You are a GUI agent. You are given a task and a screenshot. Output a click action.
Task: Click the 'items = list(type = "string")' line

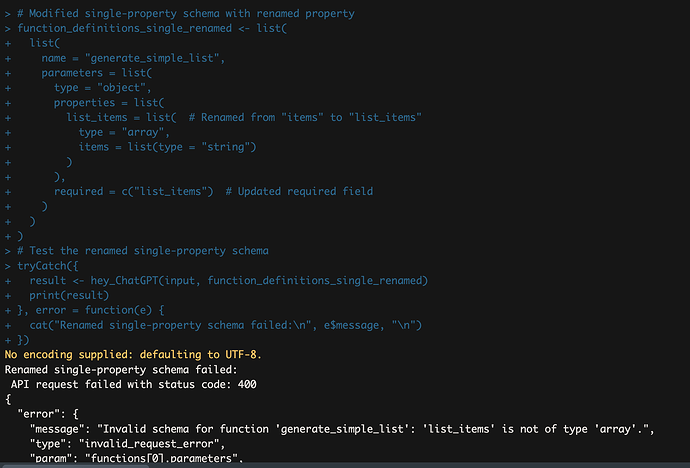pos(168,147)
